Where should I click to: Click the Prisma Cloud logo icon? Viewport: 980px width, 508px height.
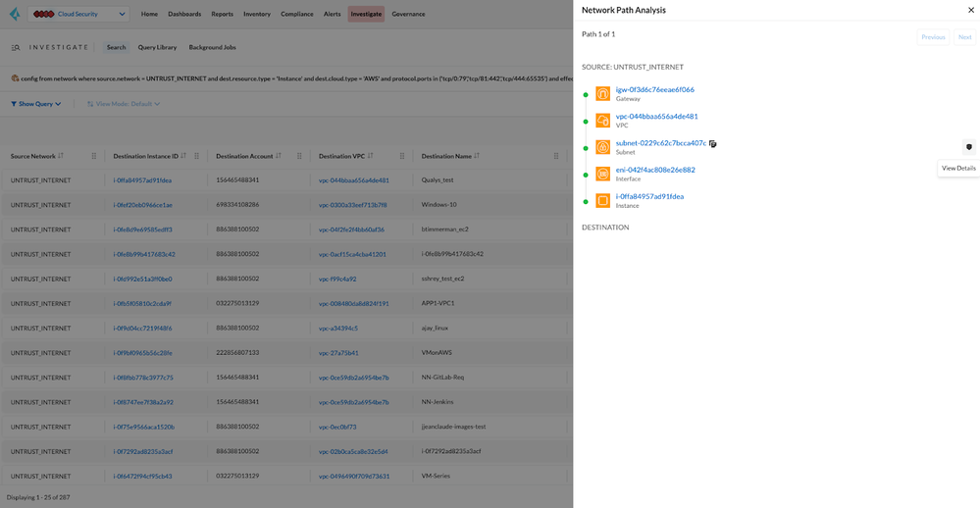pyautogui.click(x=15, y=14)
